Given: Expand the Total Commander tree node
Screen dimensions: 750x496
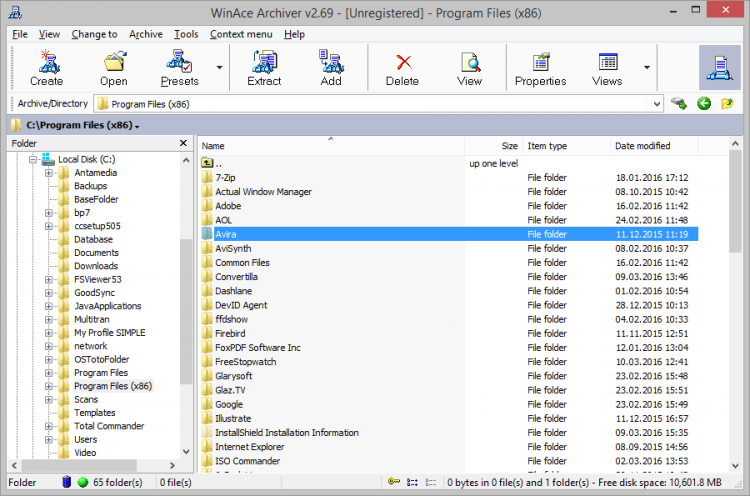Looking at the screenshot, I should pos(49,426).
